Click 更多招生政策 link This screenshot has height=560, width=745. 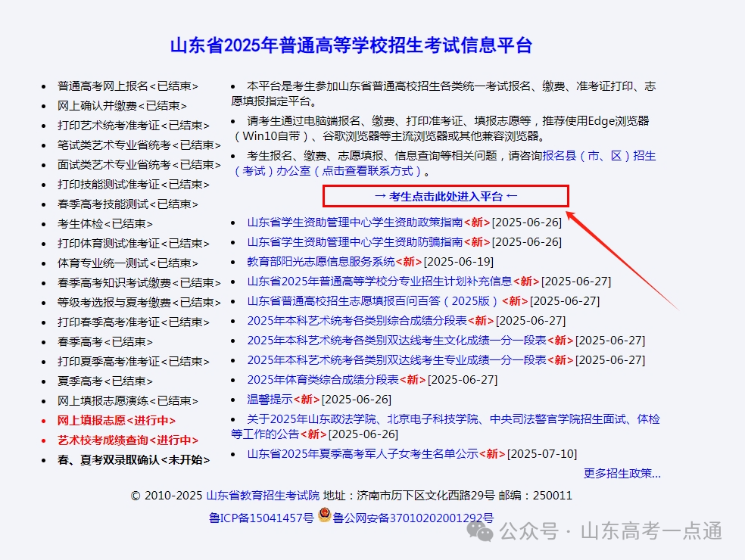622,474
